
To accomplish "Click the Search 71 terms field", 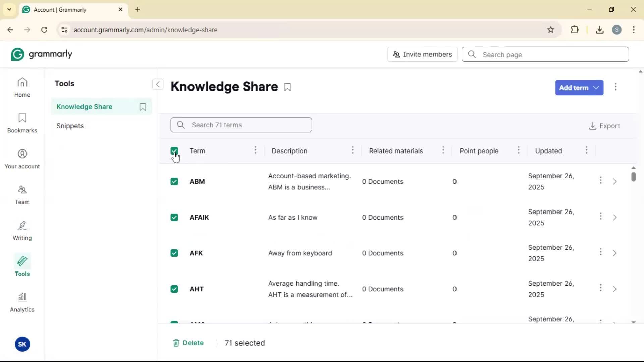I will point(241,125).
